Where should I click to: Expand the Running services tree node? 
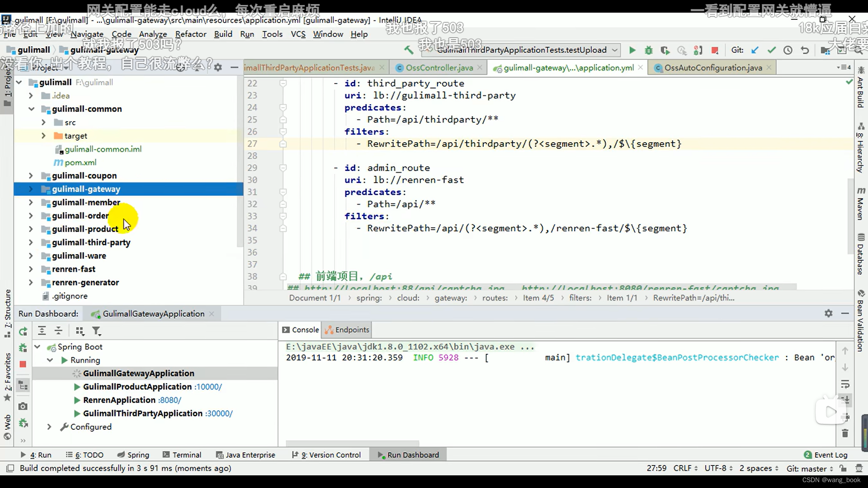tap(49, 360)
